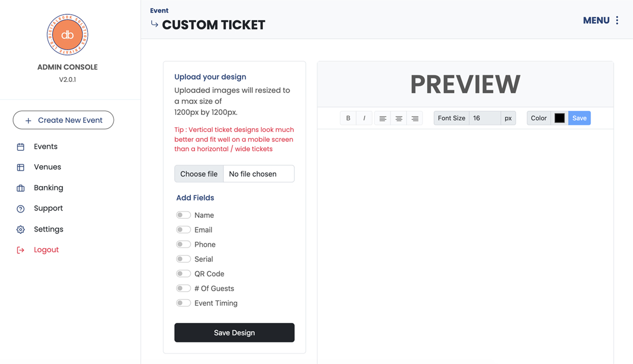Click the Settings gear icon

pos(21,229)
